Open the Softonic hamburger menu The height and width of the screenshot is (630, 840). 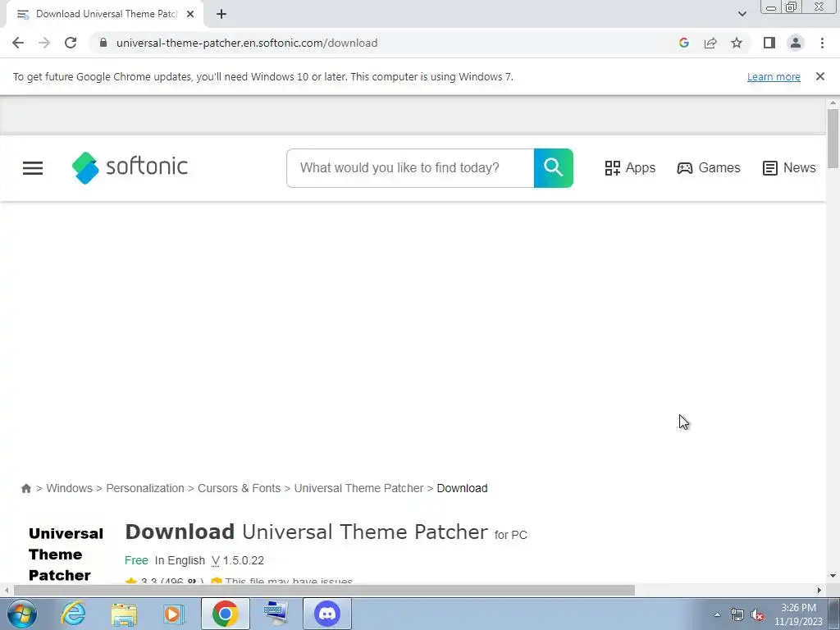[33, 168]
